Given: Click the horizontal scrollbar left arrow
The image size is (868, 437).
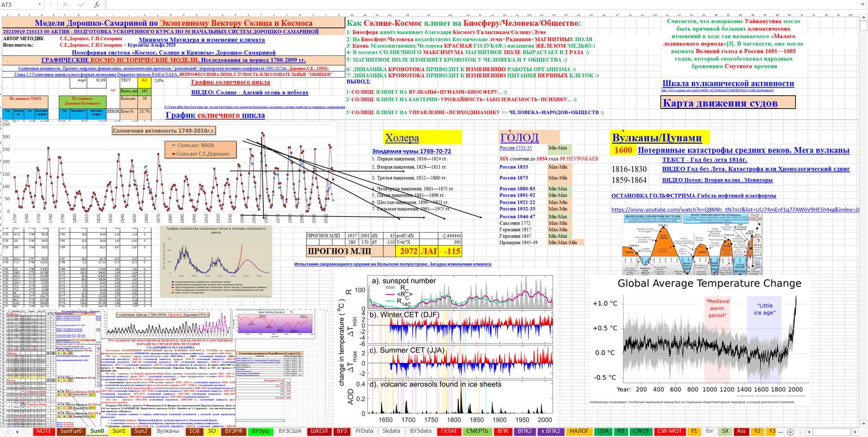Looking at the screenshot, I should coord(808,431).
